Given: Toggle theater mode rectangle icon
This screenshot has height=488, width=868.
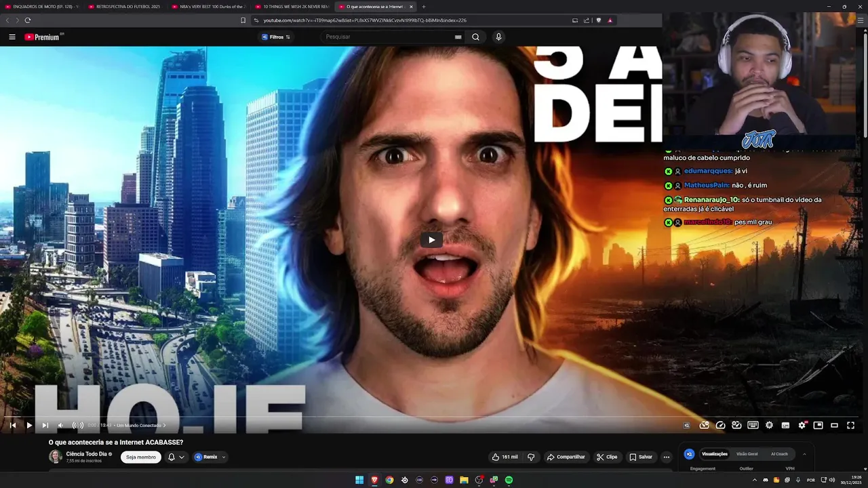Looking at the screenshot, I should click(834, 425).
